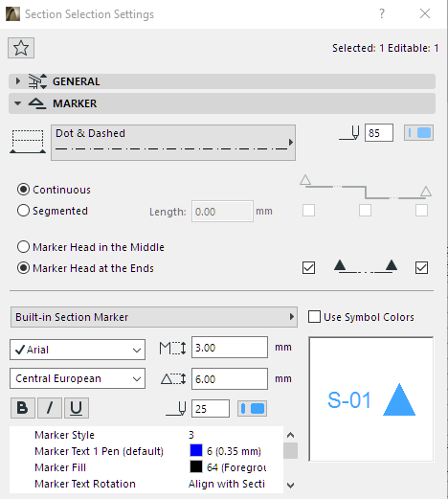Select the Marker Fill parameter row
Screen dimensions: 448x499
(x=146, y=467)
